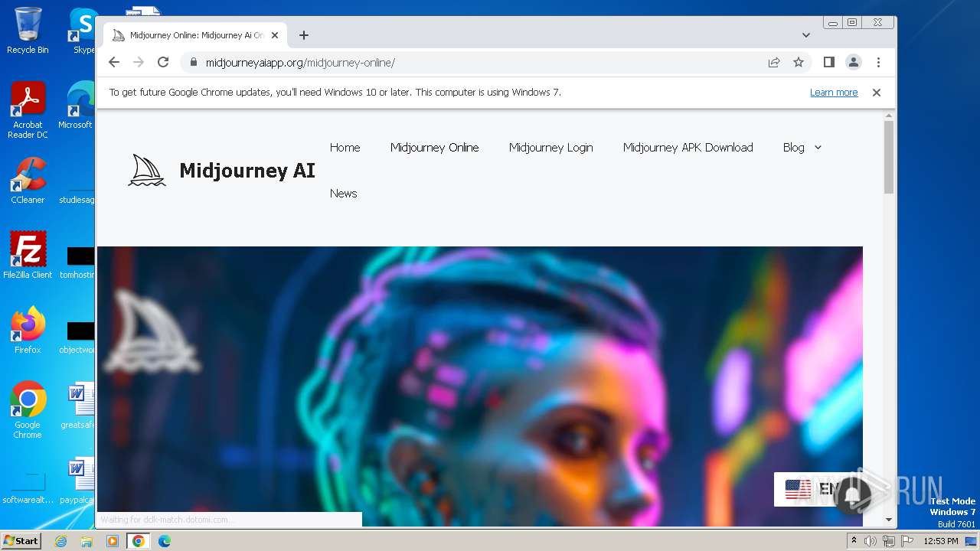Open the share page icon in address bar
Screen dimensions: 980x551
pyautogui.click(x=774, y=63)
